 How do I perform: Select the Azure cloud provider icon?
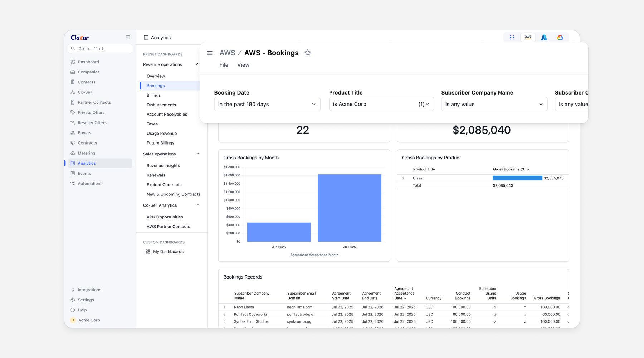(544, 38)
